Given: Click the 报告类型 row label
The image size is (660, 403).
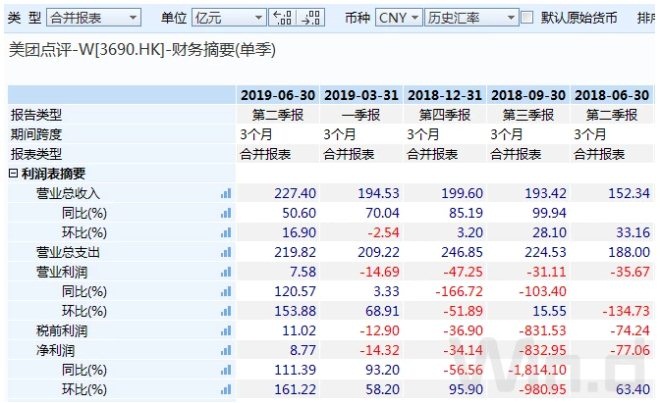Looking at the screenshot, I should 36,115.
